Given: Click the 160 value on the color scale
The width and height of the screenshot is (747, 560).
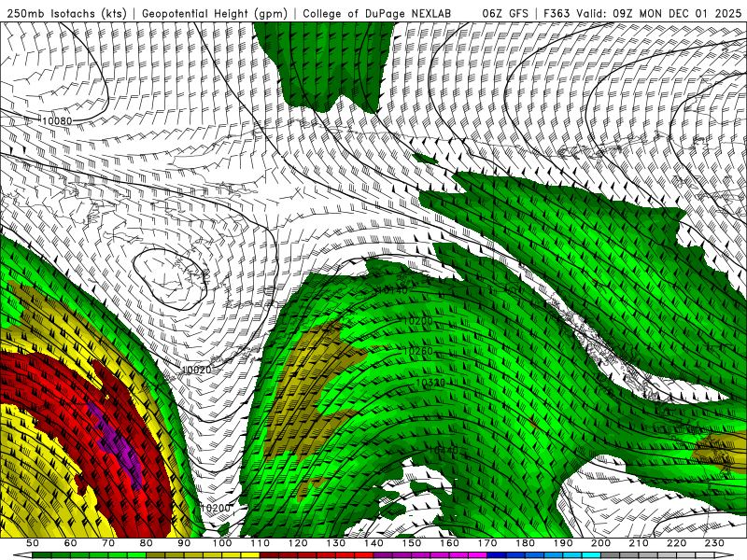Looking at the screenshot, I should pos(449,543).
